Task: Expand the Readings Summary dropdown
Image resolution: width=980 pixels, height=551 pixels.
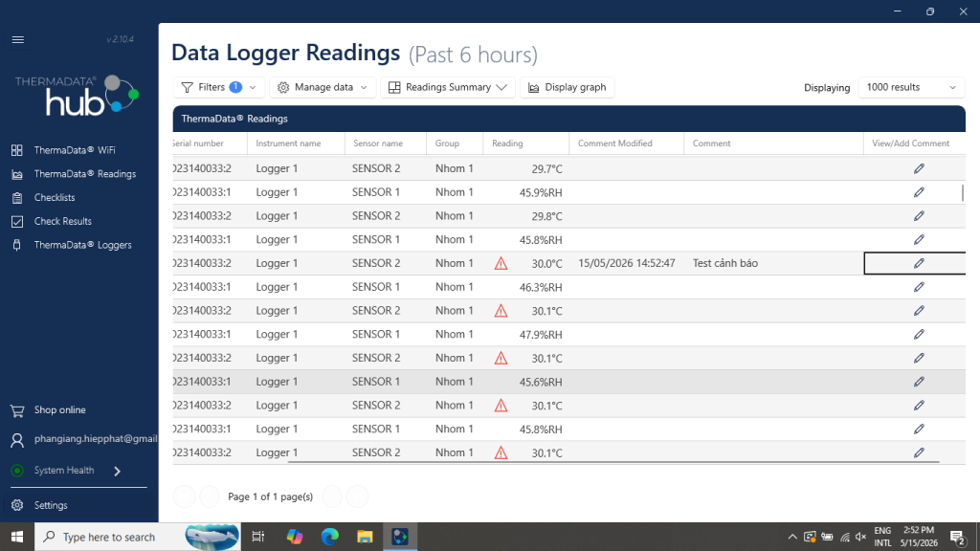Action: [448, 87]
